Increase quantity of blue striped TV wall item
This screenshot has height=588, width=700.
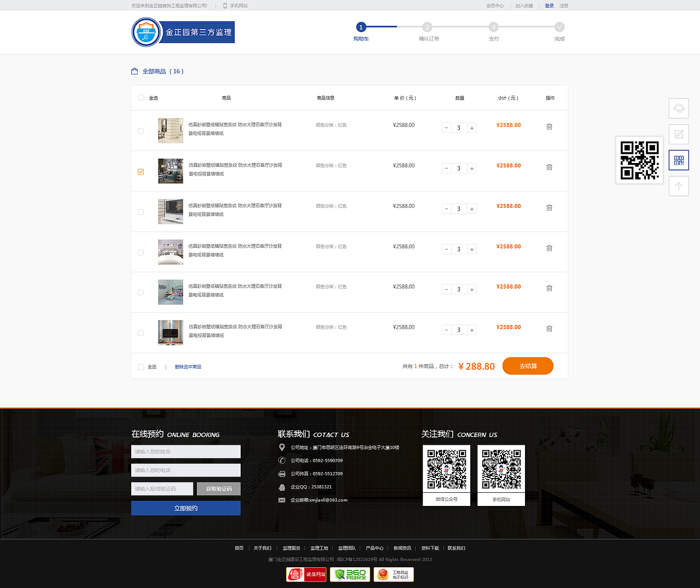pyautogui.click(x=472, y=330)
